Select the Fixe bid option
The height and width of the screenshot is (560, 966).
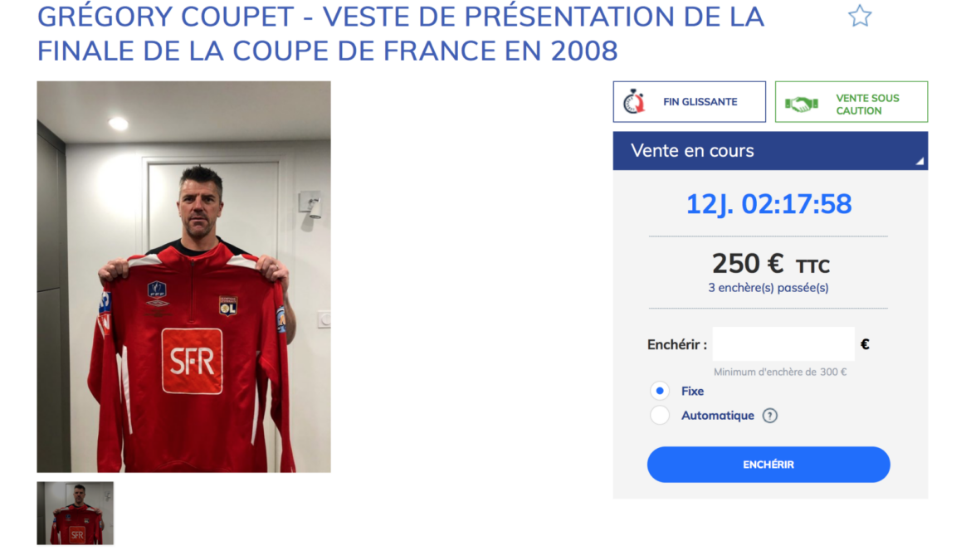tap(660, 392)
